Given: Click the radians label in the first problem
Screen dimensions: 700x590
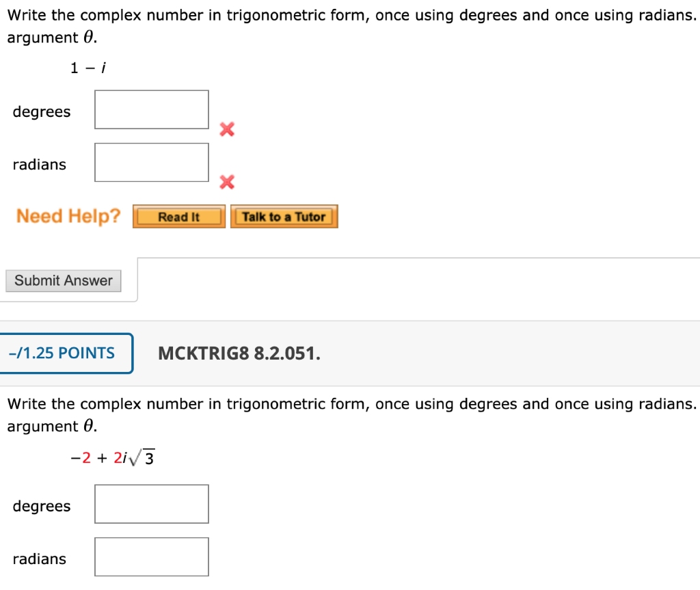Looking at the screenshot, I should [x=39, y=164].
